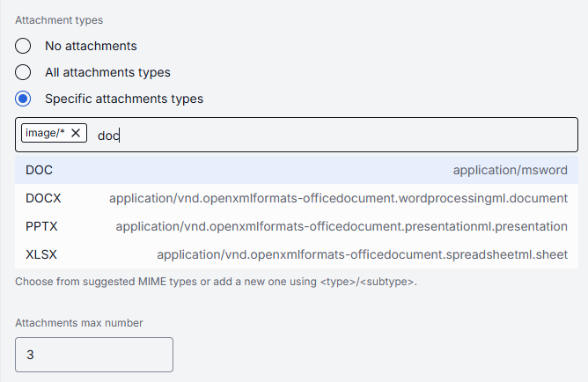Remove the image/* tag with its X icon
Screen dimensions: 588x382
76,133
